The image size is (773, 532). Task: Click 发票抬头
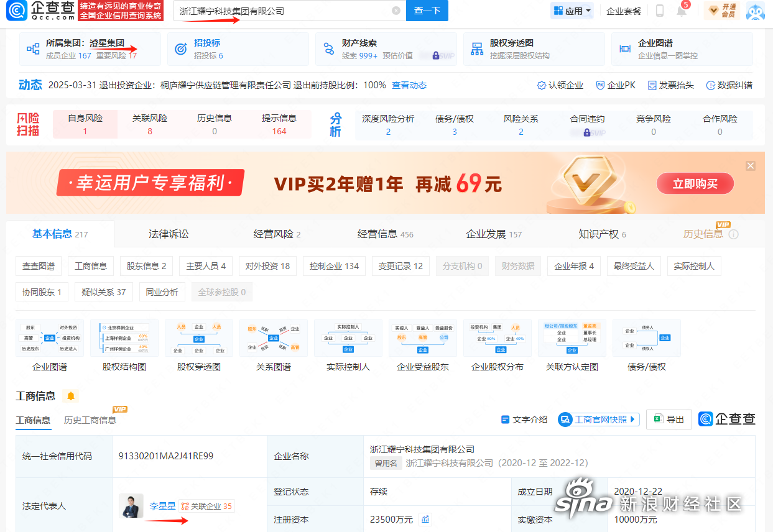point(670,85)
